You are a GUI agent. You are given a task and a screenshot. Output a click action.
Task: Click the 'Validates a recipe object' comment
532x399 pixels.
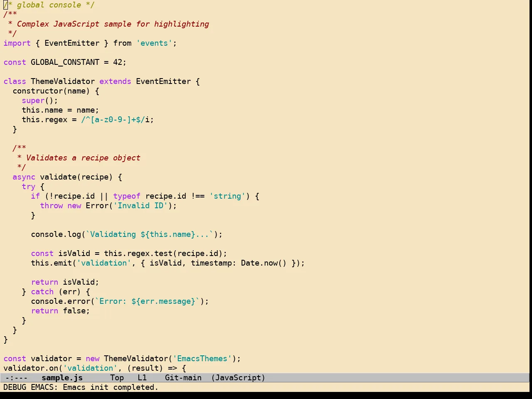click(x=83, y=158)
